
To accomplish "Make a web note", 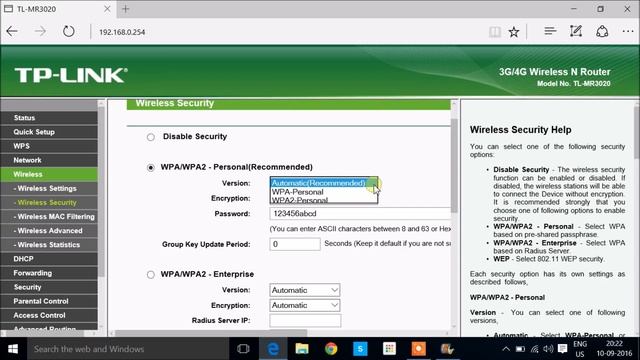I will pyautogui.click(x=576, y=31).
